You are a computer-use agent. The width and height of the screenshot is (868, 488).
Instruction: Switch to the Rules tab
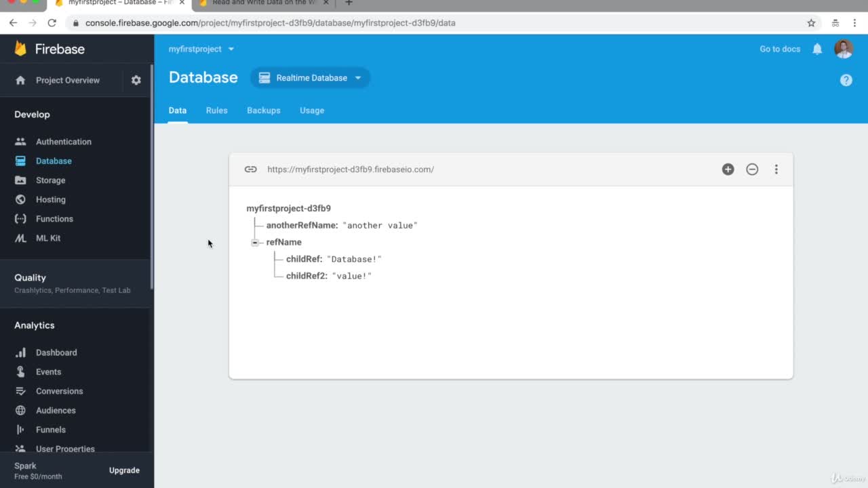pos(217,110)
